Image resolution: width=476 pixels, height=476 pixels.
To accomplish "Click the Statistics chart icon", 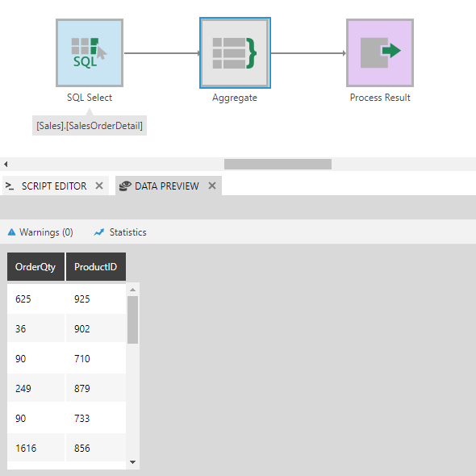I will 99,232.
